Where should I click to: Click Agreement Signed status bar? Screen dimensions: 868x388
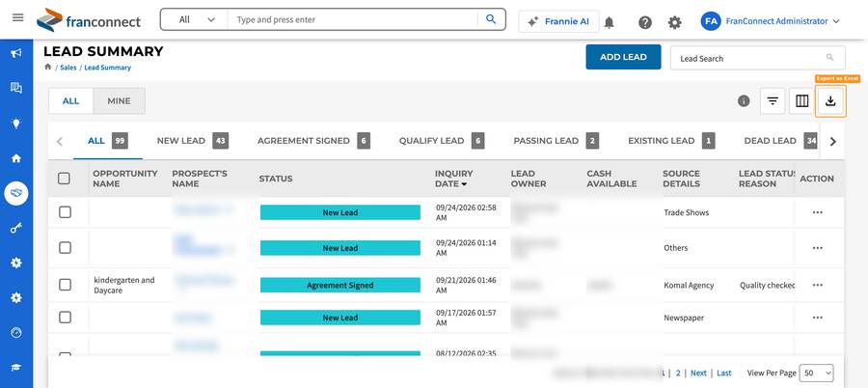[x=339, y=285]
